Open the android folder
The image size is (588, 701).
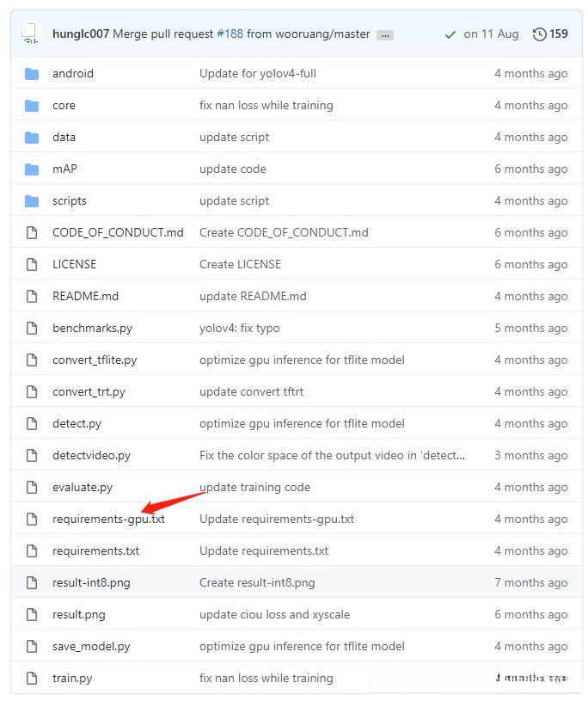73,73
